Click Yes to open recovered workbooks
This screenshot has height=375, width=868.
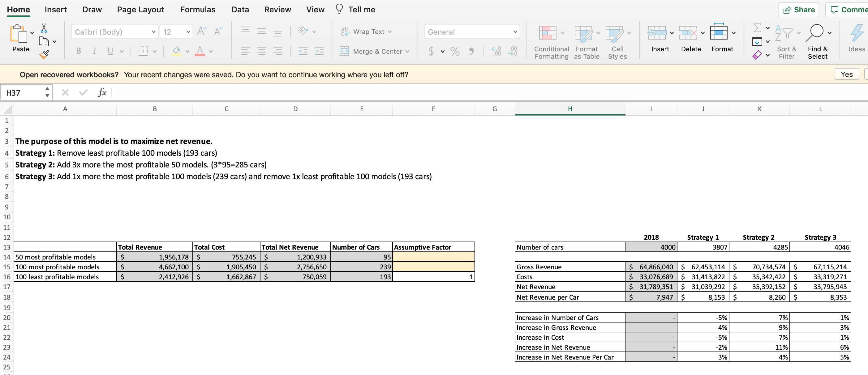pyautogui.click(x=846, y=74)
